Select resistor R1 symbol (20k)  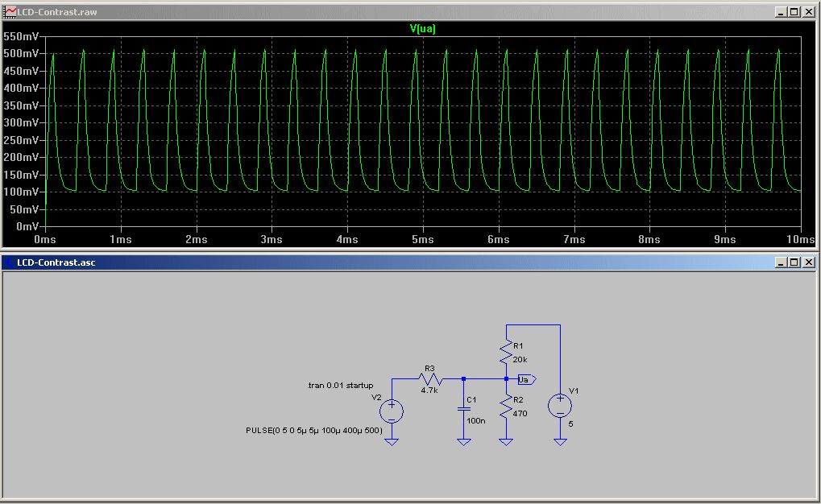506,351
